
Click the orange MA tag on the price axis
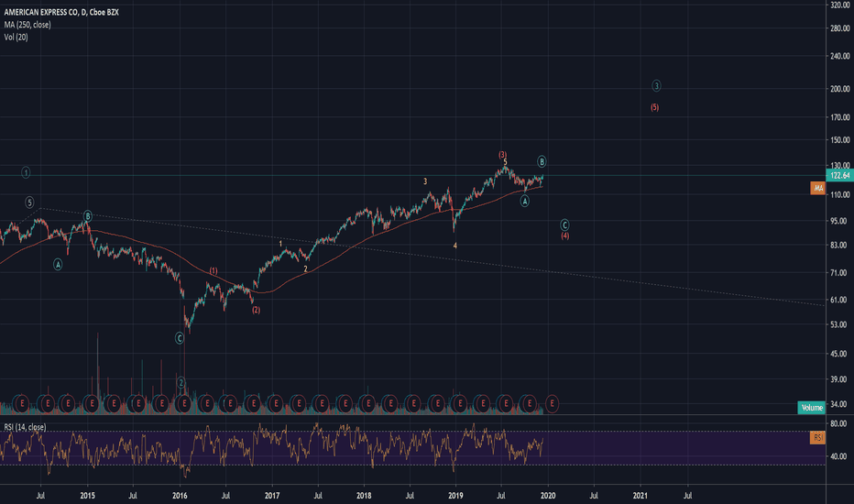[x=817, y=188]
